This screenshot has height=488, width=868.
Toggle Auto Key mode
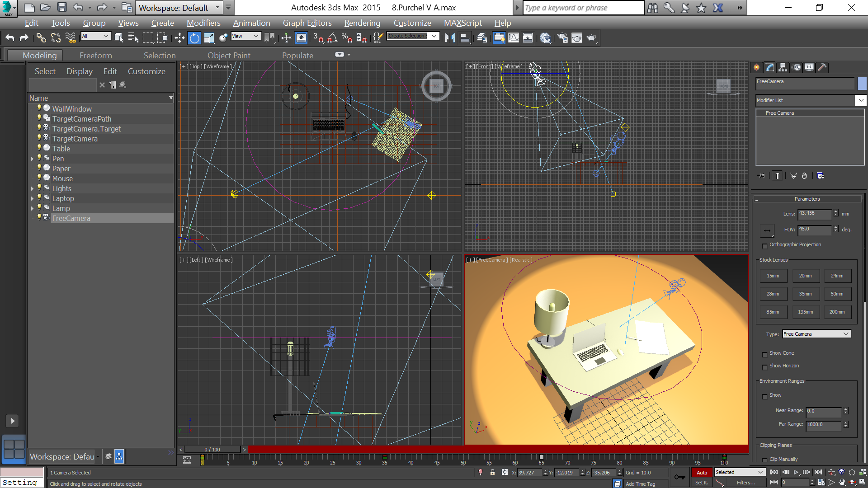click(x=702, y=472)
